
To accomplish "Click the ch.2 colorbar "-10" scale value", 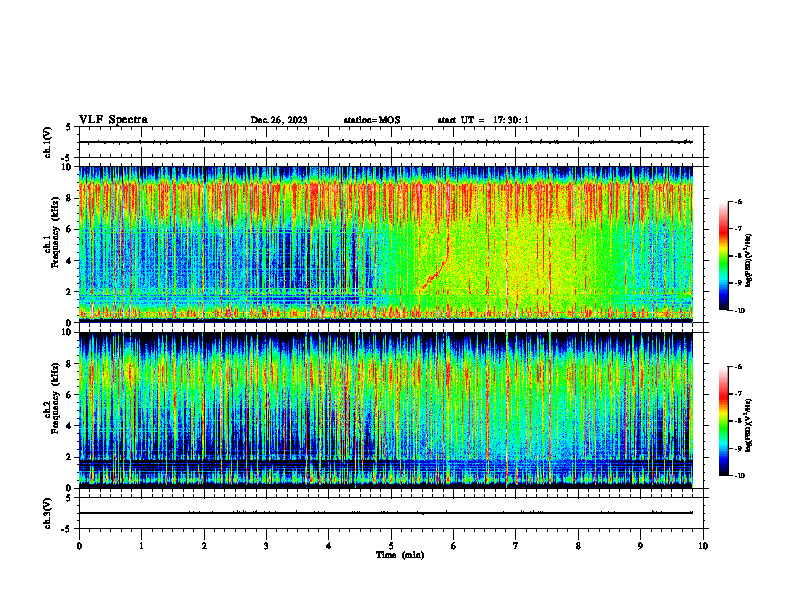I will click(738, 476).
